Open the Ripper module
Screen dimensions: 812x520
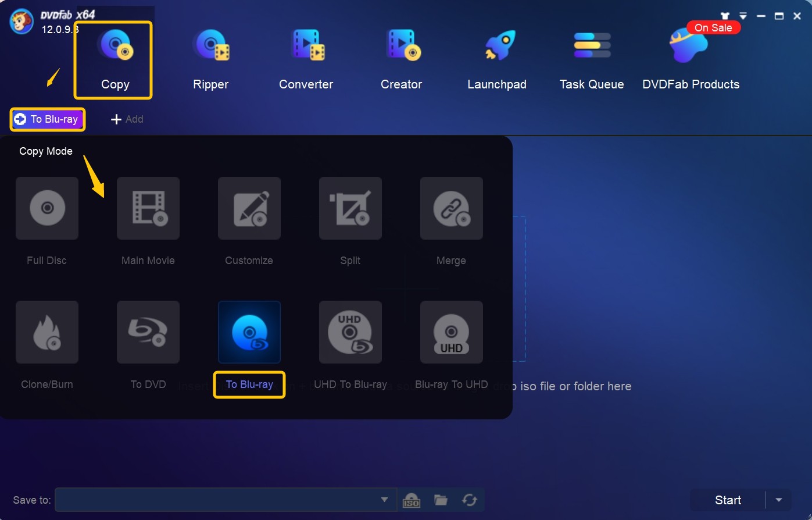click(x=210, y=55)
